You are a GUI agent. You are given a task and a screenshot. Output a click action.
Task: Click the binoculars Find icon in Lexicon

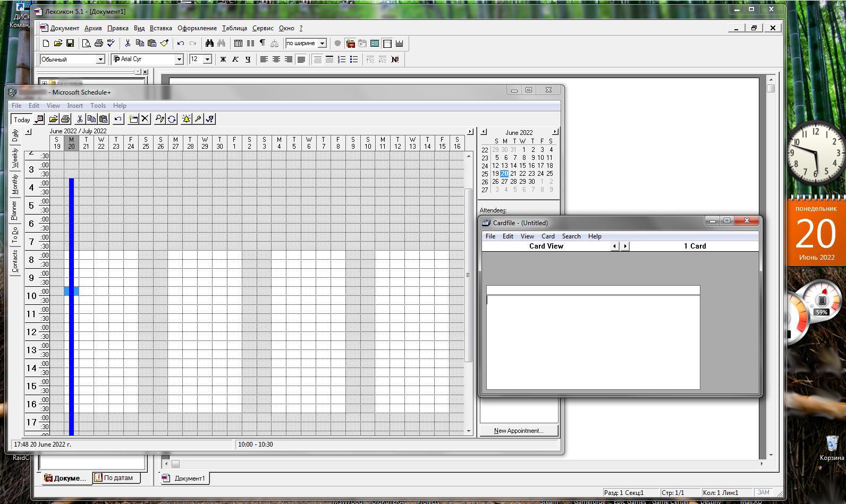[x=209, y=44]
